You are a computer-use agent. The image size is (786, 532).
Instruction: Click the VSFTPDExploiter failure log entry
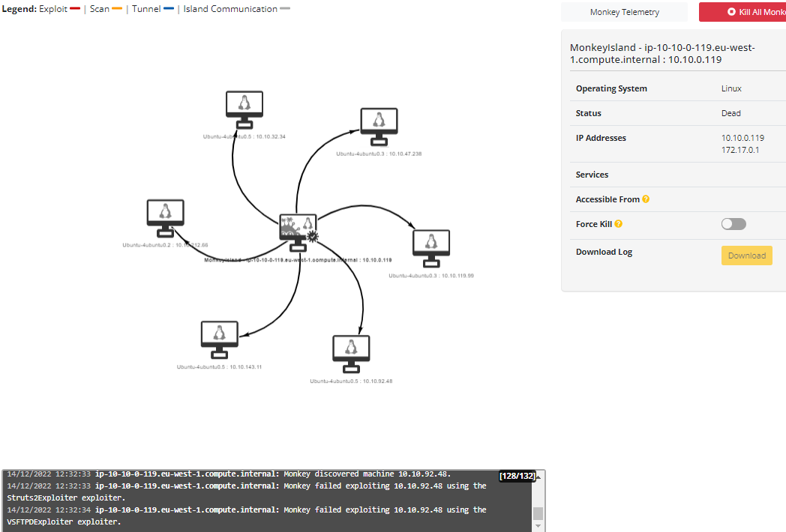tap(247, 516)
